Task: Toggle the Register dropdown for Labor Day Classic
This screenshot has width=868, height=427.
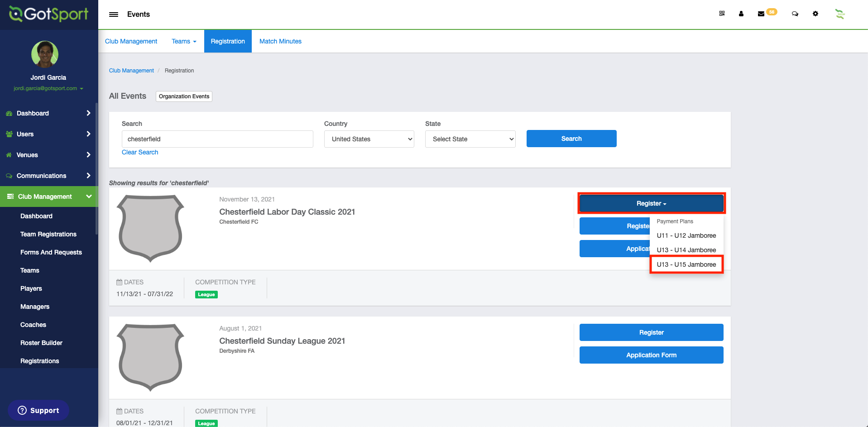Action: 651,203
